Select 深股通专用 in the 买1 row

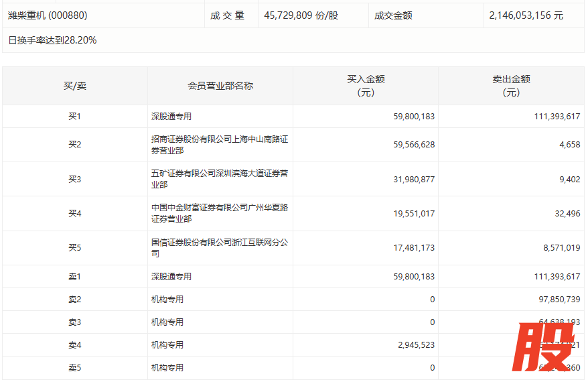(x=171, y=117)
